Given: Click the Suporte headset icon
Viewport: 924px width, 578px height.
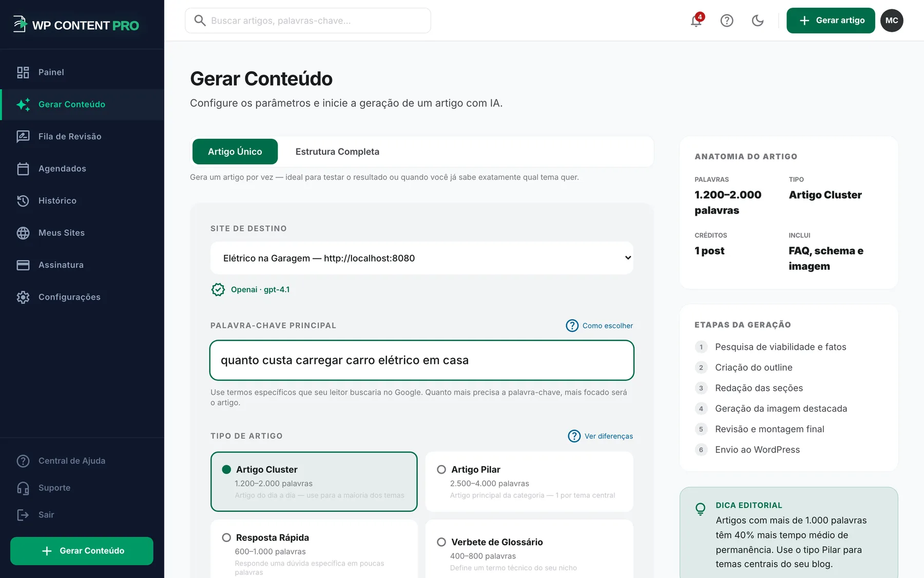Looking at the screenshot, I should [23, 488].
